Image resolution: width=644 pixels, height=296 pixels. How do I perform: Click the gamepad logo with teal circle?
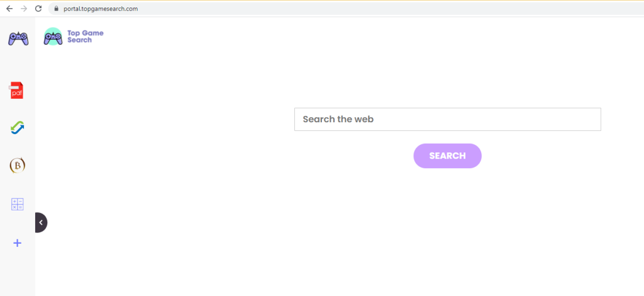[53, 37]
